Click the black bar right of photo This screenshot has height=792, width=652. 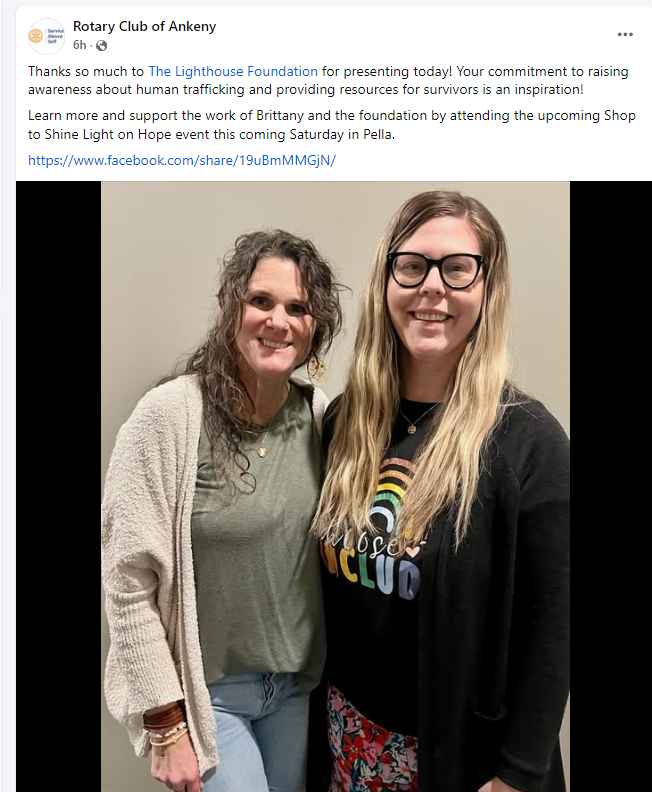click(x=611, y=486)
